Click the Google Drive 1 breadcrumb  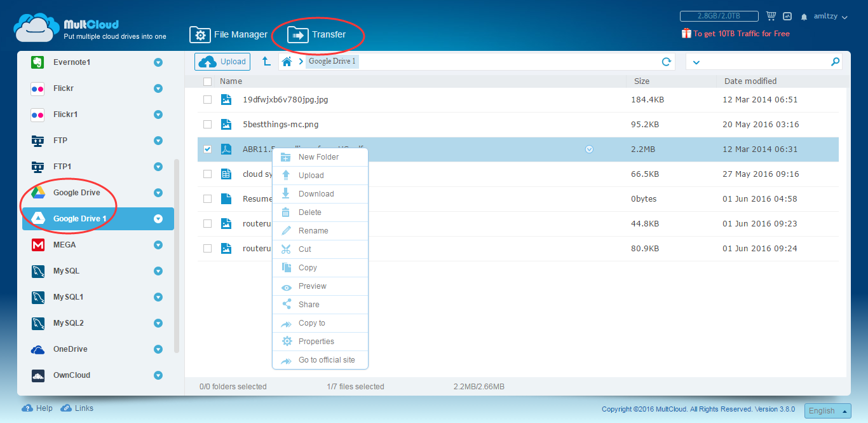(x=332, y=62)
